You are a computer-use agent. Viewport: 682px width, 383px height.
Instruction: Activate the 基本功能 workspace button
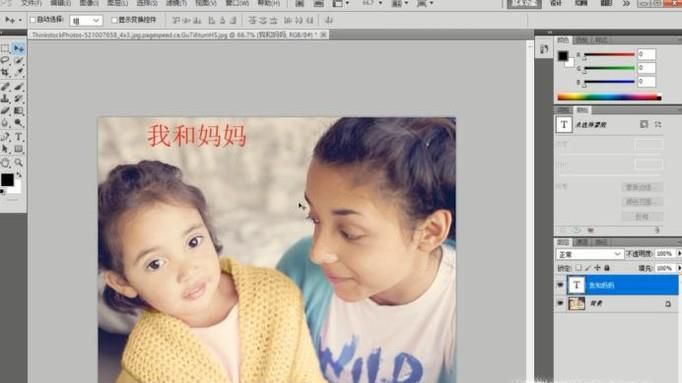[x=524, y=3]
